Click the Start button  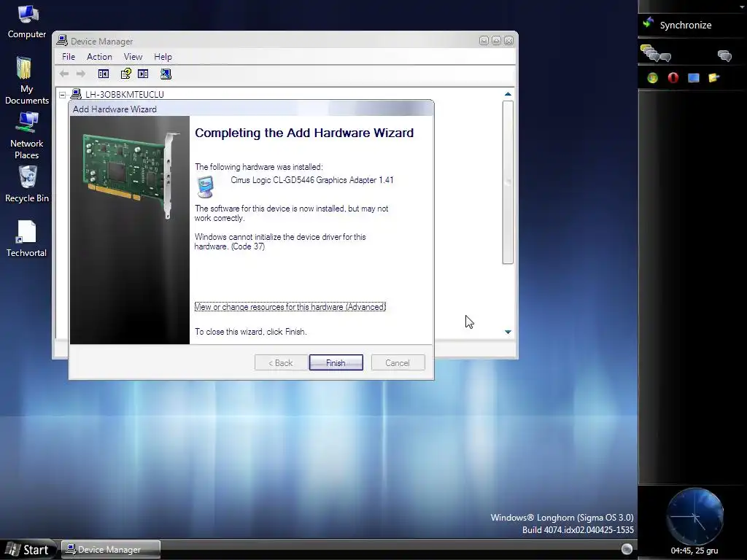[28, 550]
